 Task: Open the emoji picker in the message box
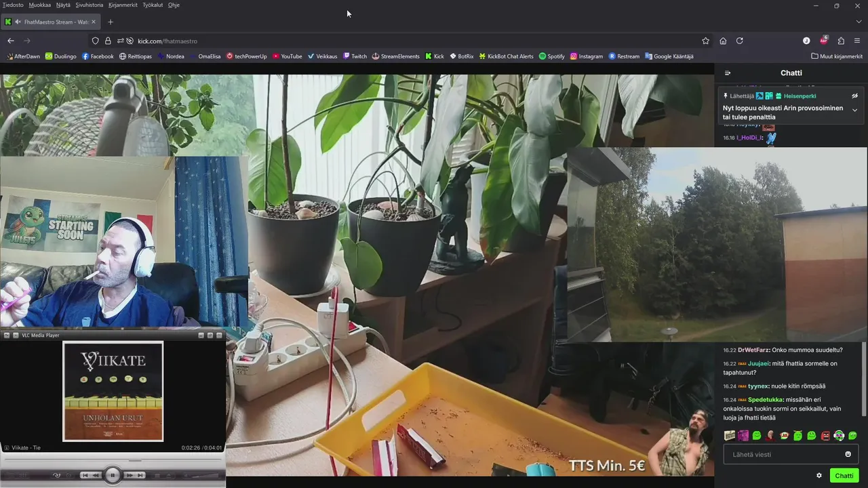click(848, 454)
